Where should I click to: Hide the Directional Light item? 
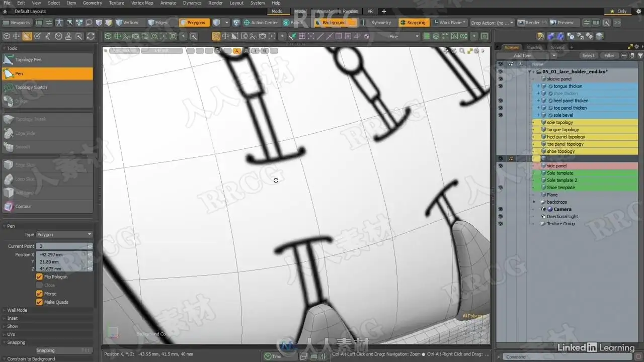point(500,217)
